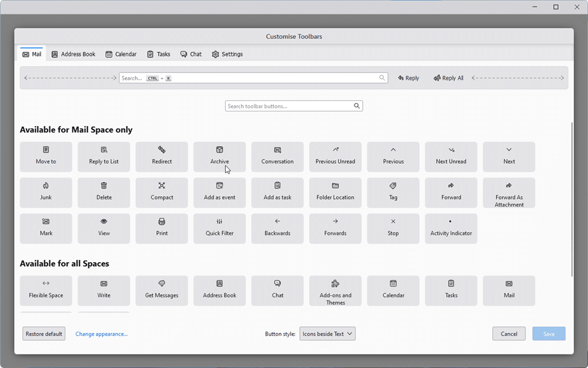Click the Redirect icon
Screen dimensions: 588x368
click(x=161, y=157)
